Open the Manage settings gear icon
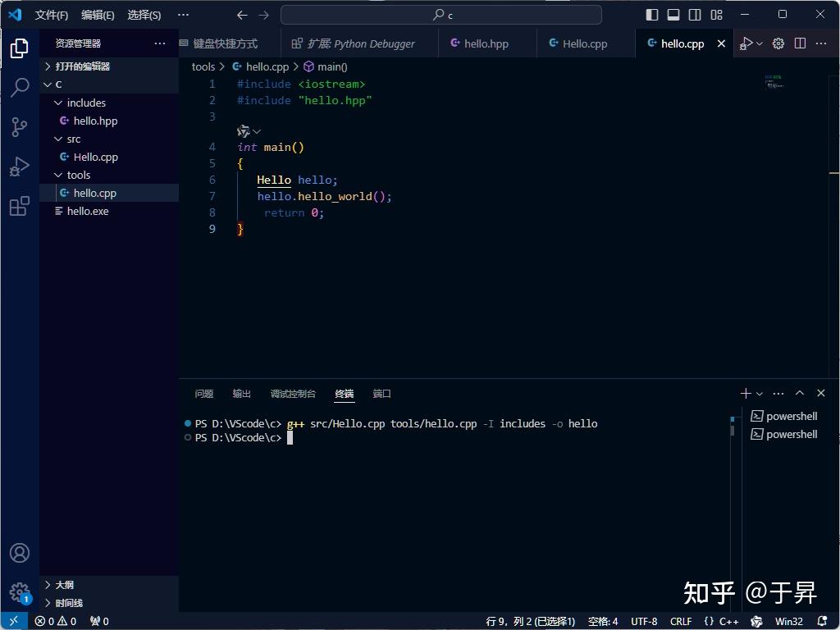 pyautogui.click(x=777, y=43)
